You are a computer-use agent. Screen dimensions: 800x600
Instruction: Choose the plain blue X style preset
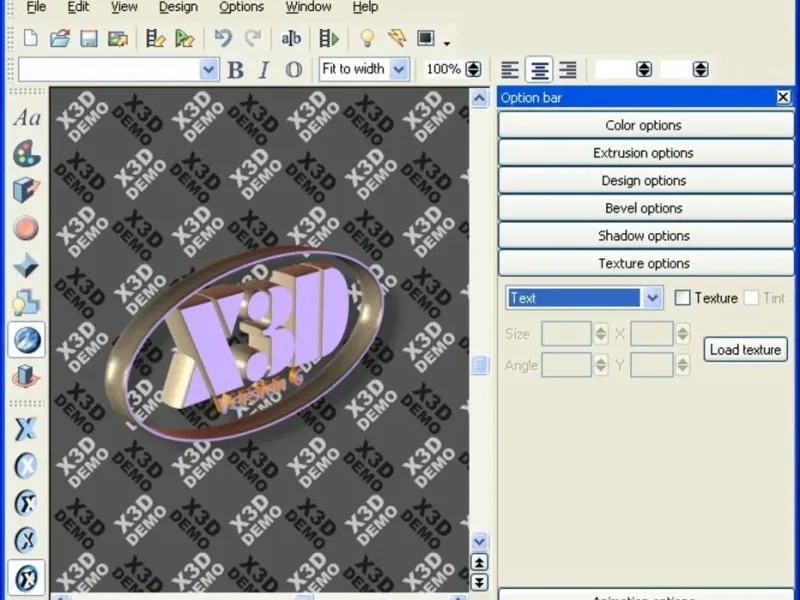pyautogui.click(x=27, y=429)
